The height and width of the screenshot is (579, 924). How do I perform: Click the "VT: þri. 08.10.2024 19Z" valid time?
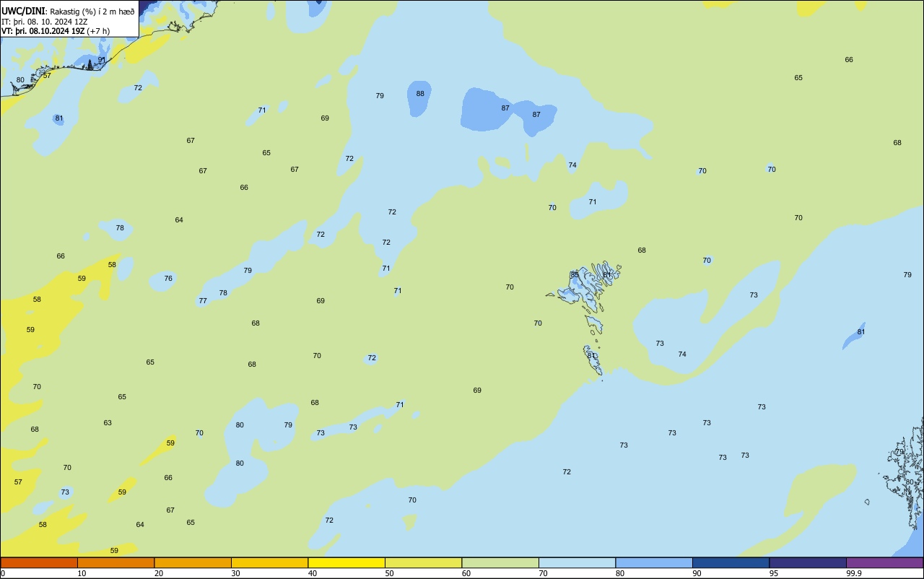43,31
